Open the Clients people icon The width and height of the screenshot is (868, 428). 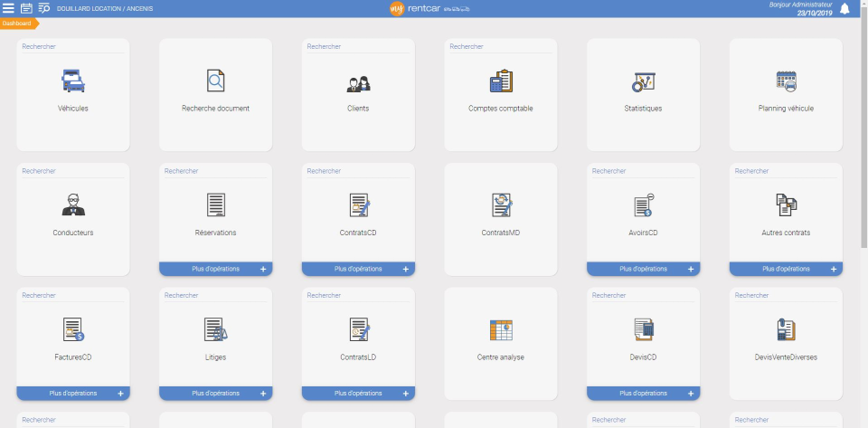click(x=358, y=83)
